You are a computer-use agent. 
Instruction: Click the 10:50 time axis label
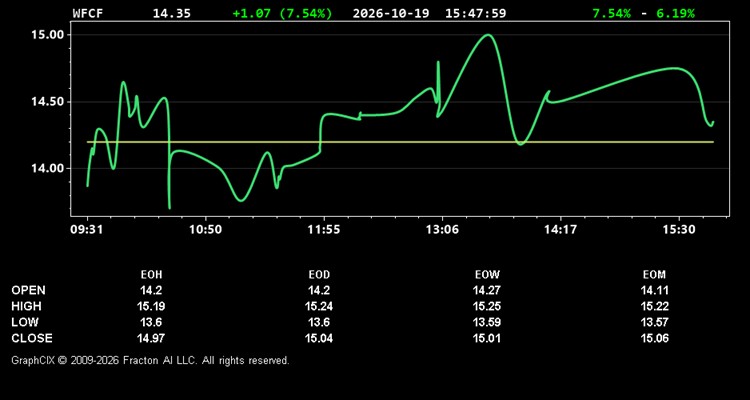[205, 230]
